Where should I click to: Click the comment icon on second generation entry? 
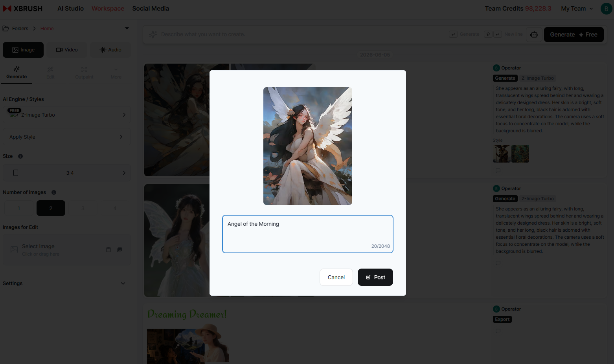(x=498, y=263)
